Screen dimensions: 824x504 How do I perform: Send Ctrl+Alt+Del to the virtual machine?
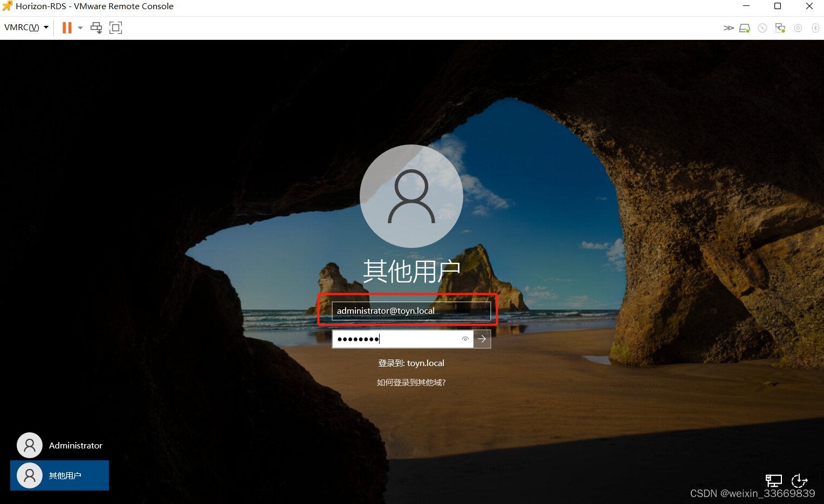click(97, 27)
